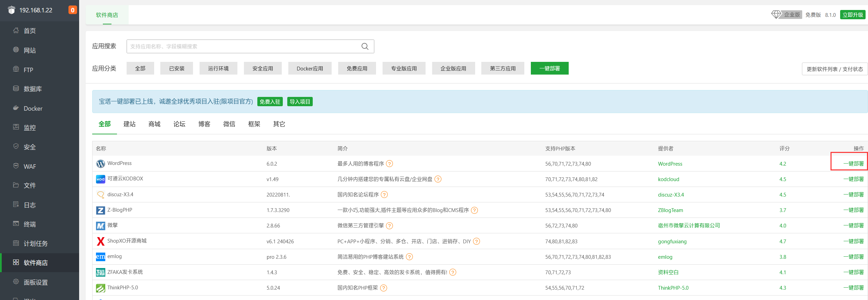Filter by 免费应用 category
The width and height of the screenshot is (868, 300).
tap(357, 68)
